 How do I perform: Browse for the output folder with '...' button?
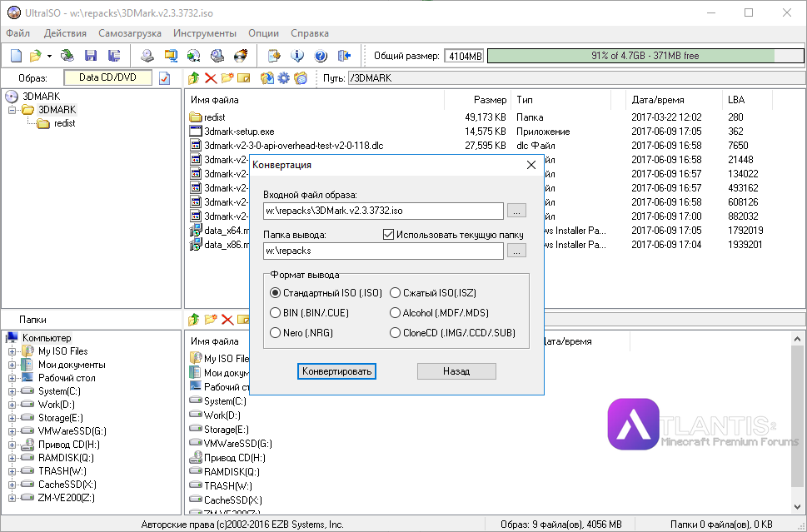[x=516, y=251]
